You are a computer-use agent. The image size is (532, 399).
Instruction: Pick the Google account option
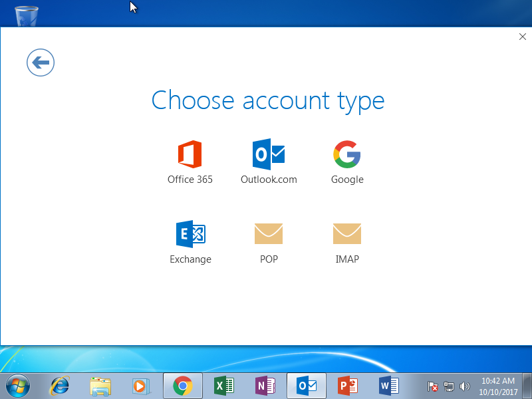click(x=347, y=162)
